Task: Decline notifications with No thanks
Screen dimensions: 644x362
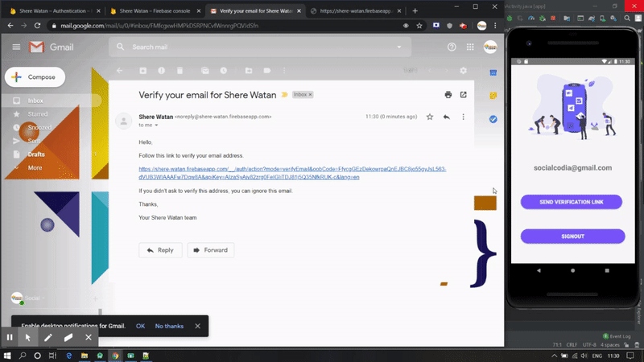Action: click(x=169, y=326)
